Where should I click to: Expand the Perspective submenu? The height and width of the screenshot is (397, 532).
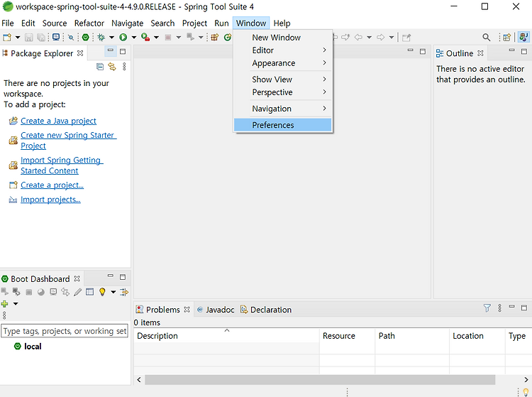point(282,92)
